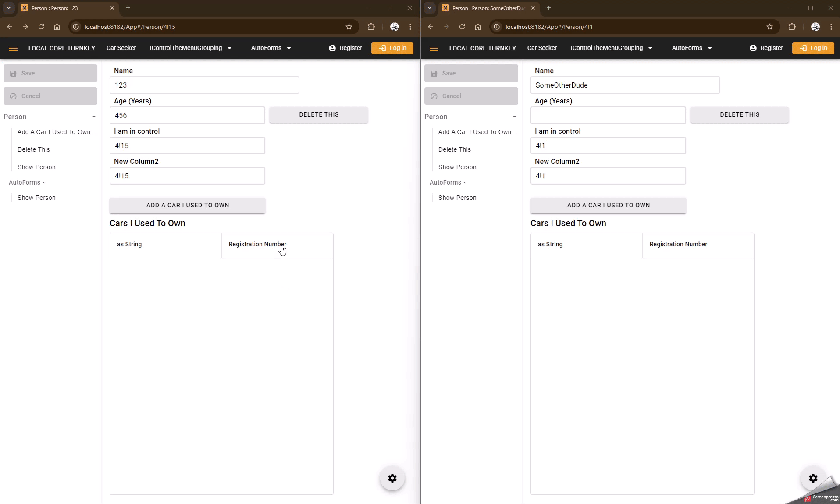
Task: Open Car Seeker menu item in left window
Action: (x=121, y=48)
